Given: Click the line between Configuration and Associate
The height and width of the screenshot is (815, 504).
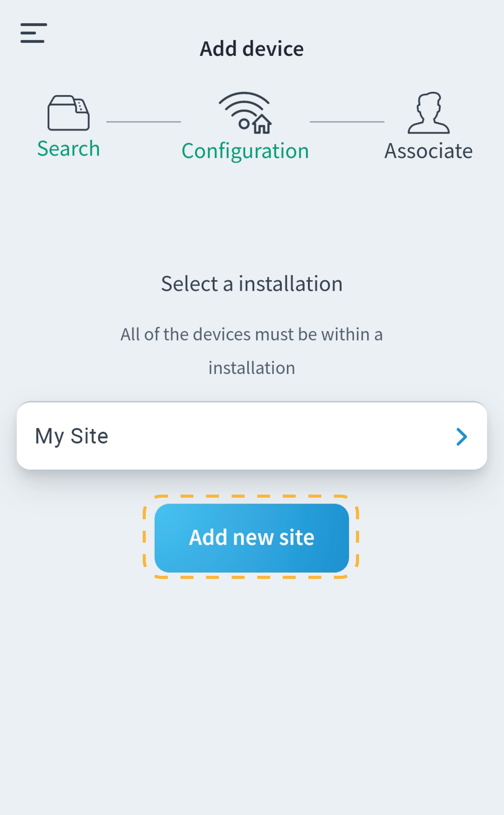Looking at the screenshot, I should point(347,122).
